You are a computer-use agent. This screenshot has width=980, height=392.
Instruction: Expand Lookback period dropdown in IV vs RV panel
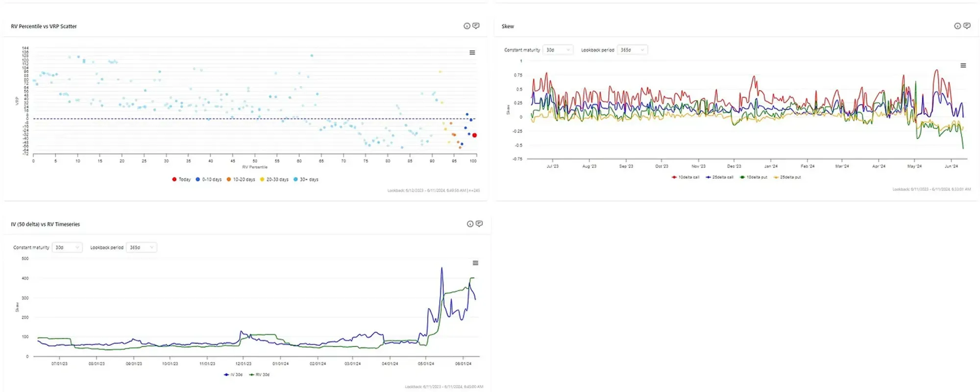click(141, 248)
